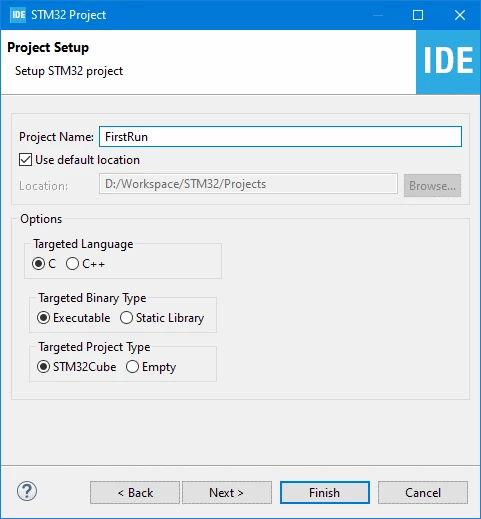Screen dimensions: 481x519
Task: Cancel the project setup wizard
Action: [x=423, y=492]
